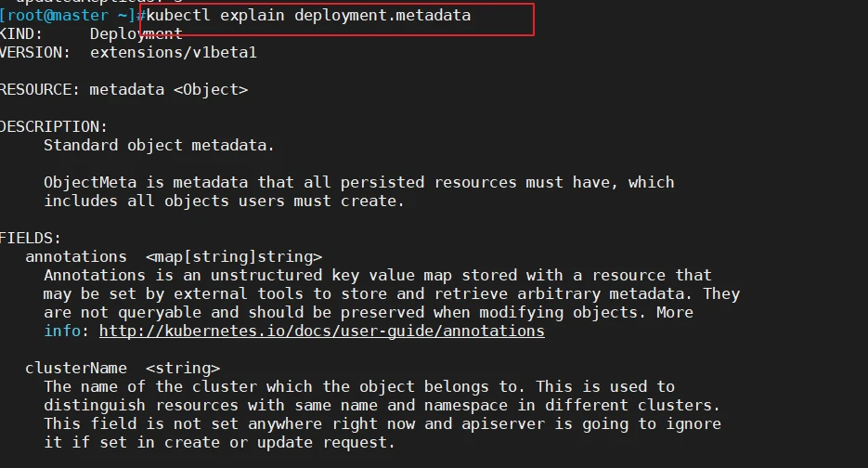Screen dimensions: 868x468
Task: Click the annotations field name
Action: (x=76, y=257)
